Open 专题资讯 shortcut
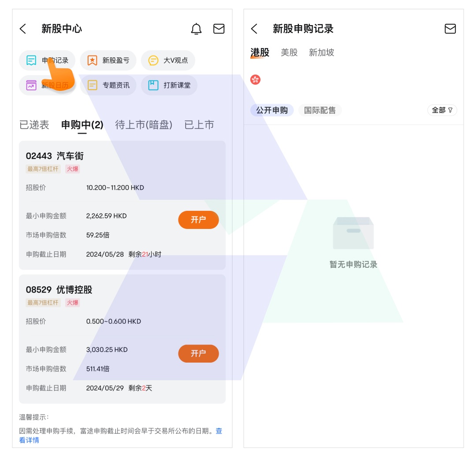The image size is (476, 457). (108, 85)
